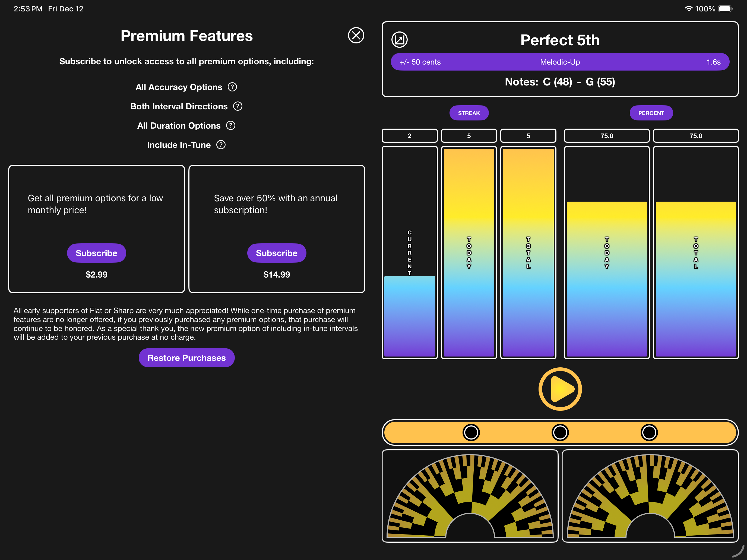Open the stats chart icon beside Perfect 5th
This screenshot has width=747, height=560.
[400, 40]
